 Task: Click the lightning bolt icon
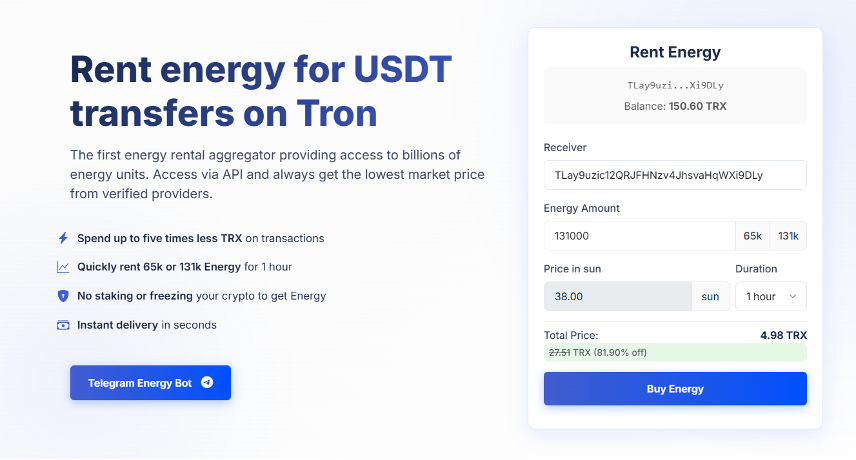pyautogui.click(x=63, y=238)
